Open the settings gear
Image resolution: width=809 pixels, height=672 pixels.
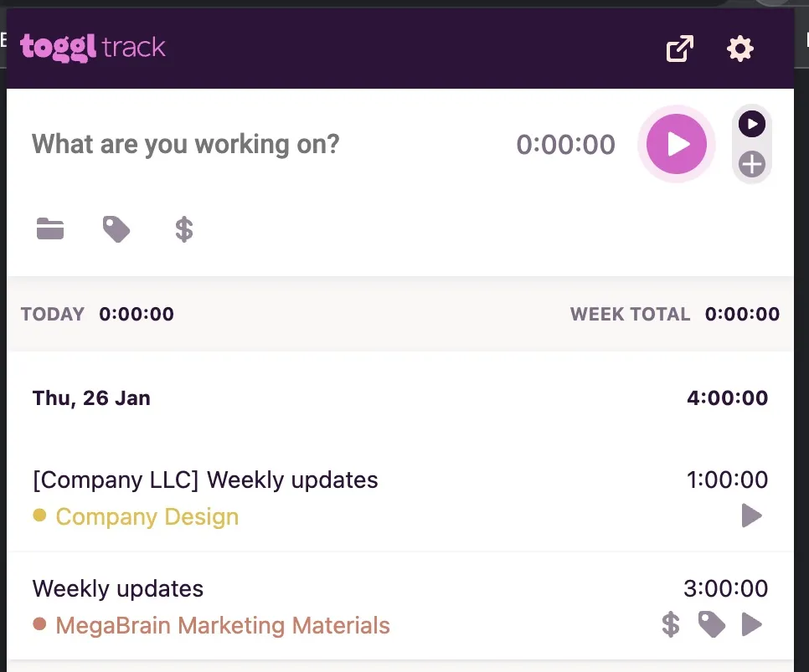739,49
